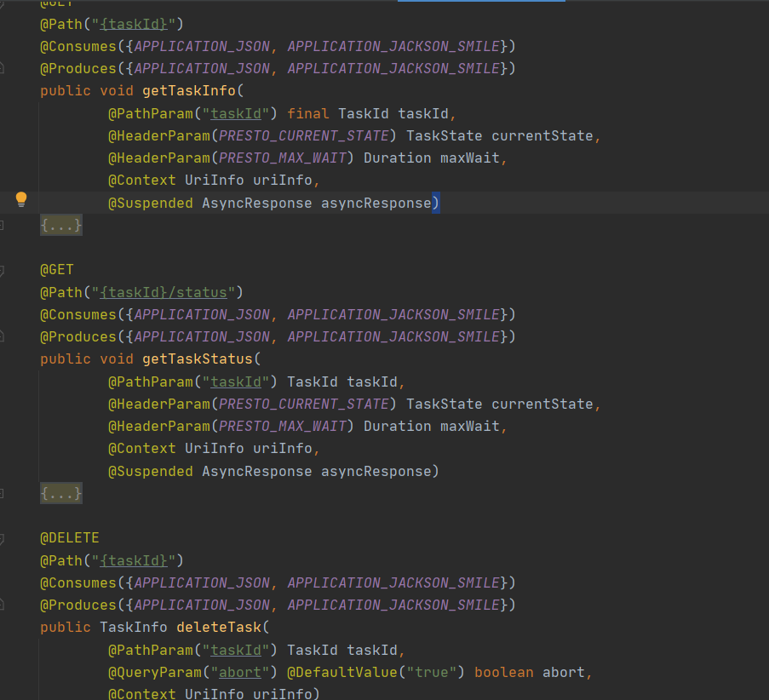
Task: Click the getTaskStatus method name
Action: coord(198,359)
